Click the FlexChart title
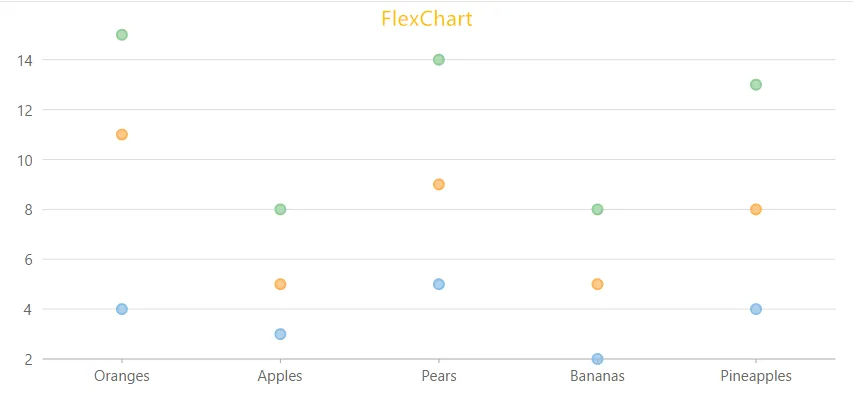 click(426, 18)
